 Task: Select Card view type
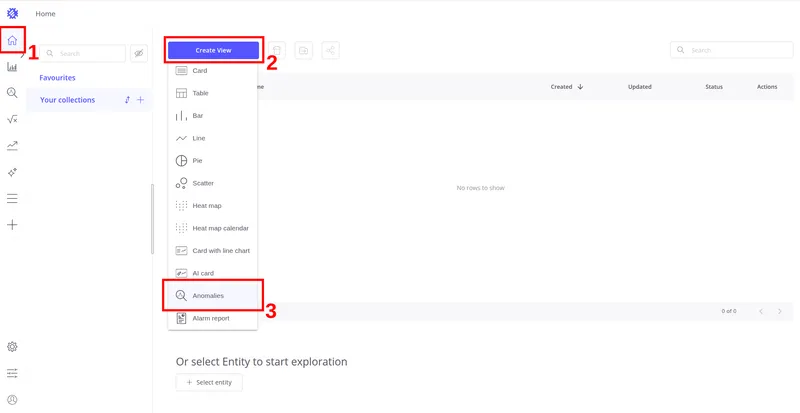(x=212, y=70)
